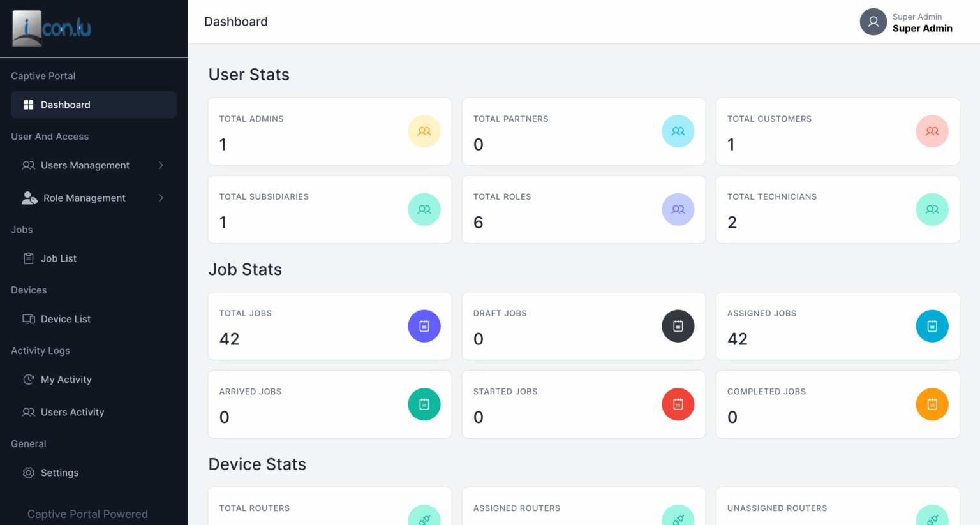
Task: Click the Completed Jobs orange icon
Action: [932, 404]
